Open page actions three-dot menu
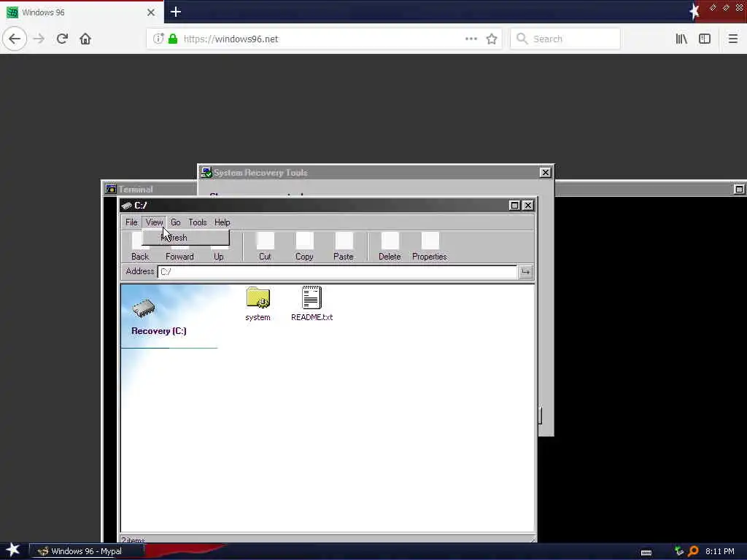The height and width of the screenshot is (560, 747). (471, 39)
